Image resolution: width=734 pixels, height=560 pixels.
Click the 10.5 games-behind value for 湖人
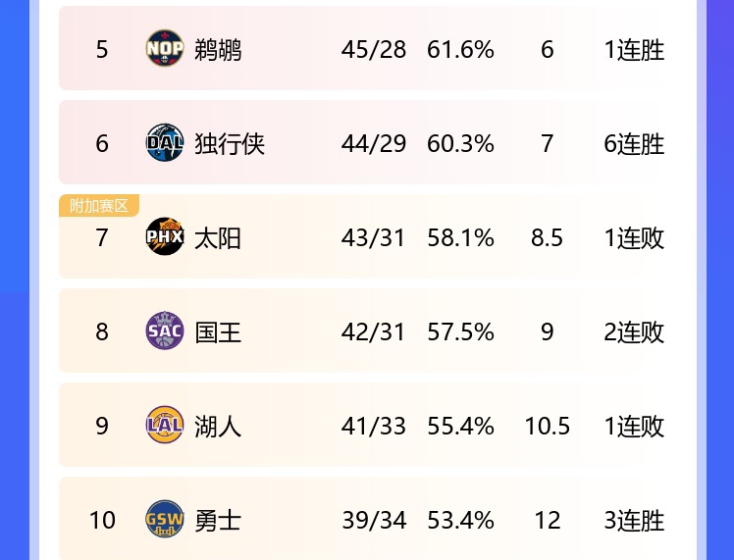[548, 426]
